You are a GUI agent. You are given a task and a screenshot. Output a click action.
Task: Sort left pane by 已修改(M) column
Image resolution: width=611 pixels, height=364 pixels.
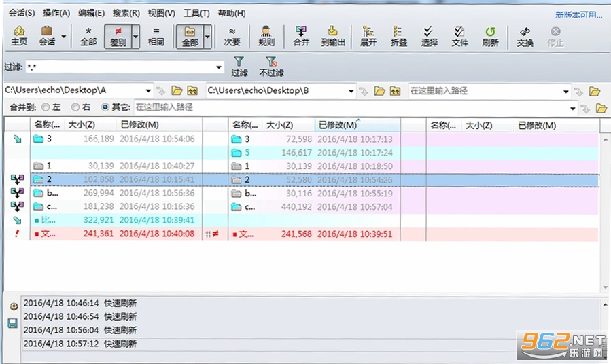159,124
